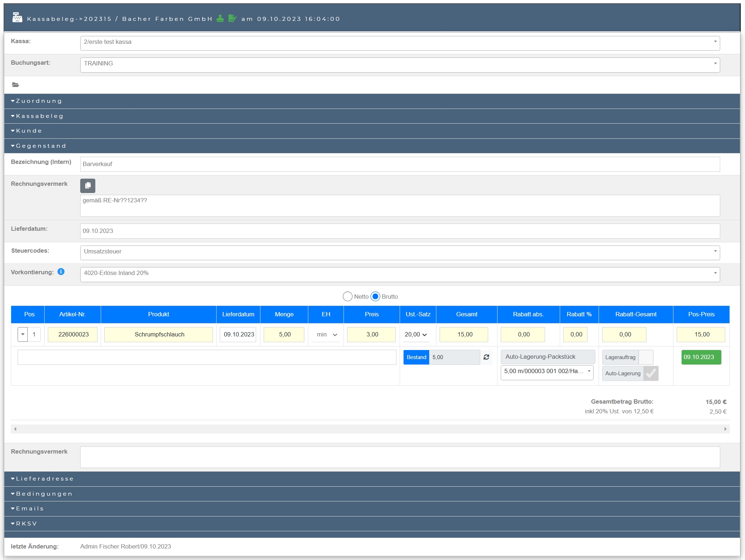Open the Ust.-Satz 20,00 dropdown
745x560 pixels.
(x=416, y=335)
